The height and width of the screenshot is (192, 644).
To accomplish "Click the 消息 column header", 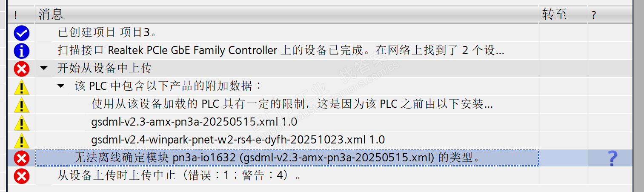I will click(x=51, y=14).
